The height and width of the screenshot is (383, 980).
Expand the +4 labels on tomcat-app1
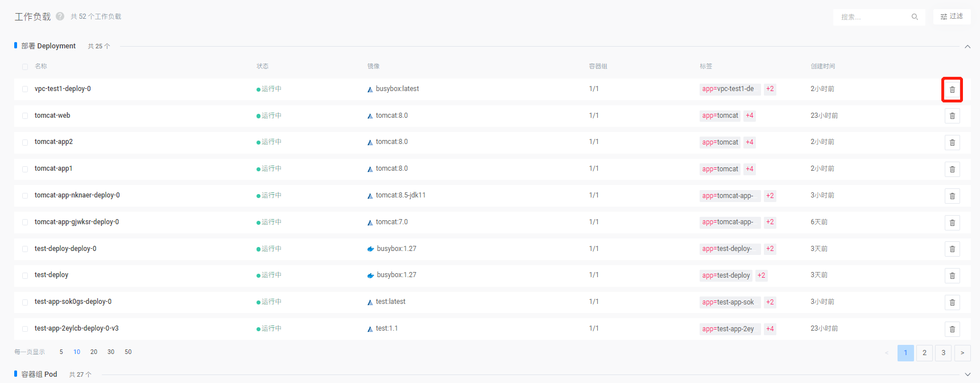(x=750, y=169)
